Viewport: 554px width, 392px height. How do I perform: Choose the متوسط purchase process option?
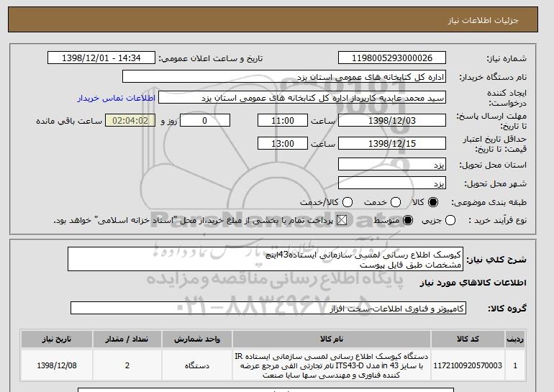coord(408,220)
